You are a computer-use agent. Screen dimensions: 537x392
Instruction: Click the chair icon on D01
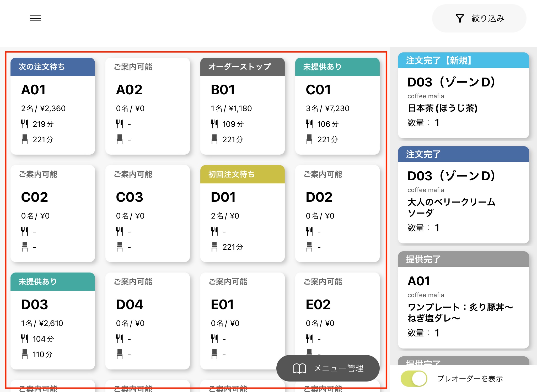point(214,247)
